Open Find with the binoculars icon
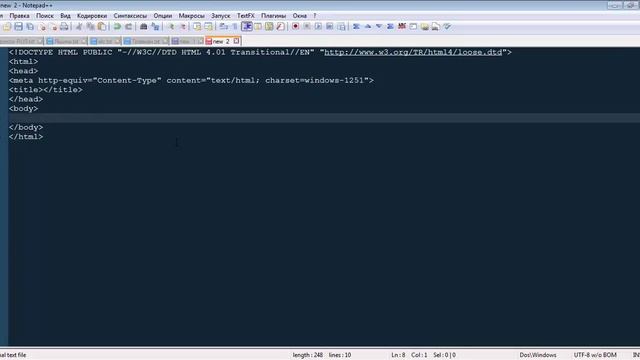640x360 pixels. pos(143,27)
